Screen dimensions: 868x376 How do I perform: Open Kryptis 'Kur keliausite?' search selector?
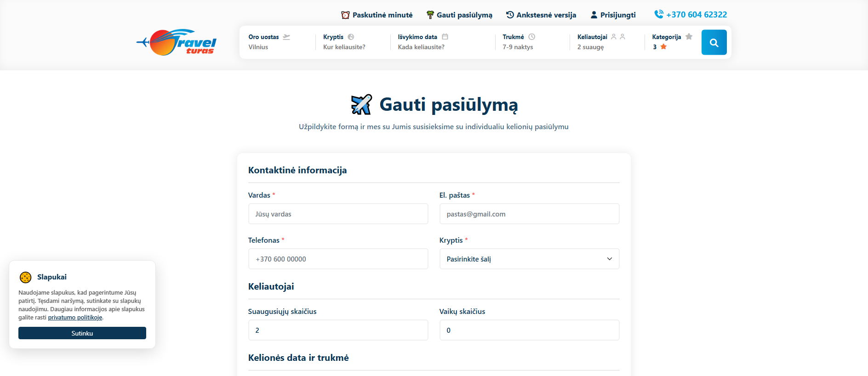(x=352, y=42)
